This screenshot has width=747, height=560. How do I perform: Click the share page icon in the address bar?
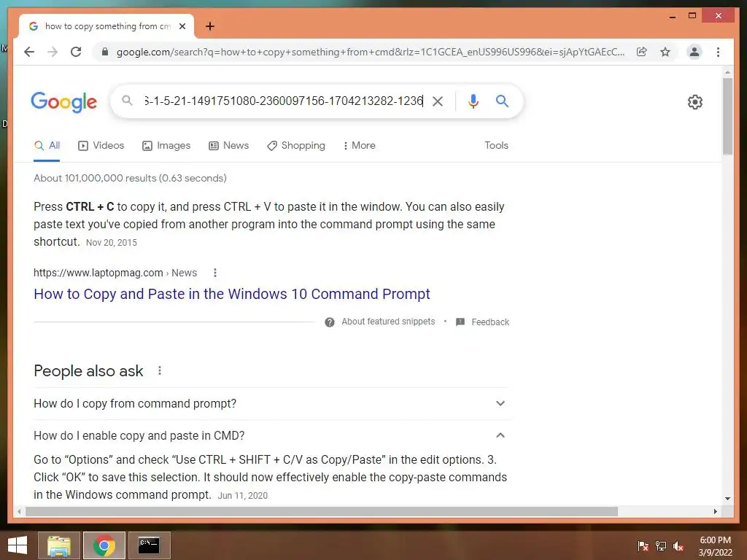642,52
